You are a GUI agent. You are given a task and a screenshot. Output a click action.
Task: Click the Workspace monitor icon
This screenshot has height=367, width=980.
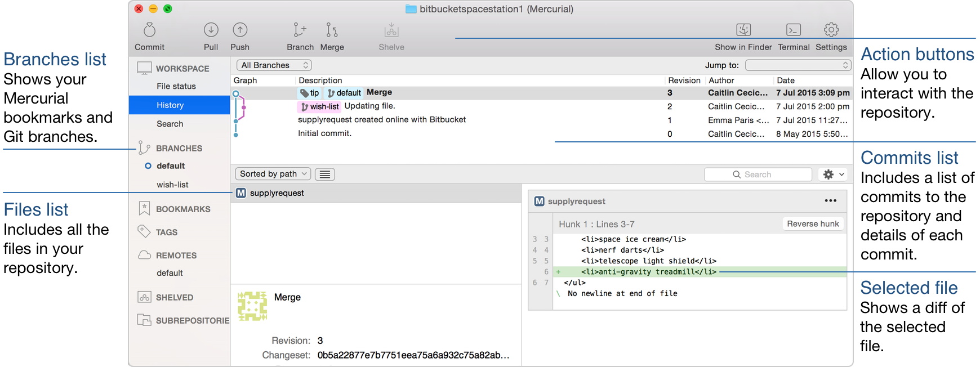(144, 68)
